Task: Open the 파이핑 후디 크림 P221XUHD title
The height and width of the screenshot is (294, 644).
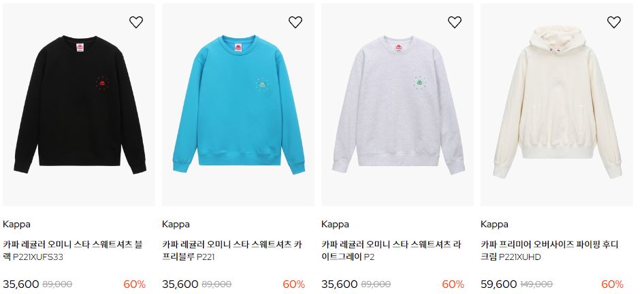Action: click(549, 250)
